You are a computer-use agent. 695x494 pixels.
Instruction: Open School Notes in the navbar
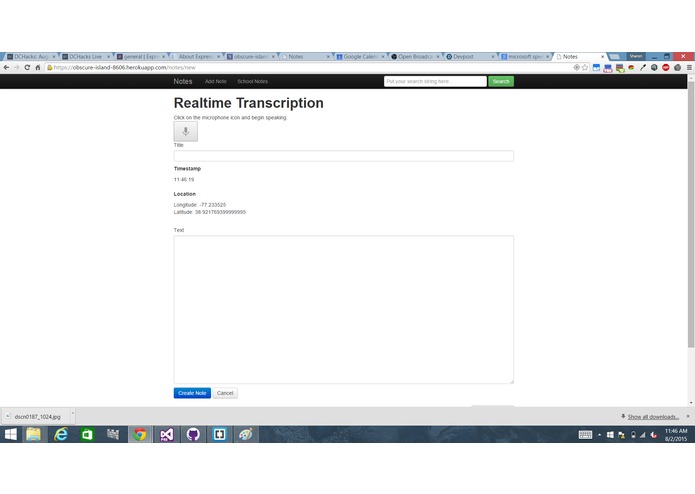pyautogui.click(x=252, y=82)
